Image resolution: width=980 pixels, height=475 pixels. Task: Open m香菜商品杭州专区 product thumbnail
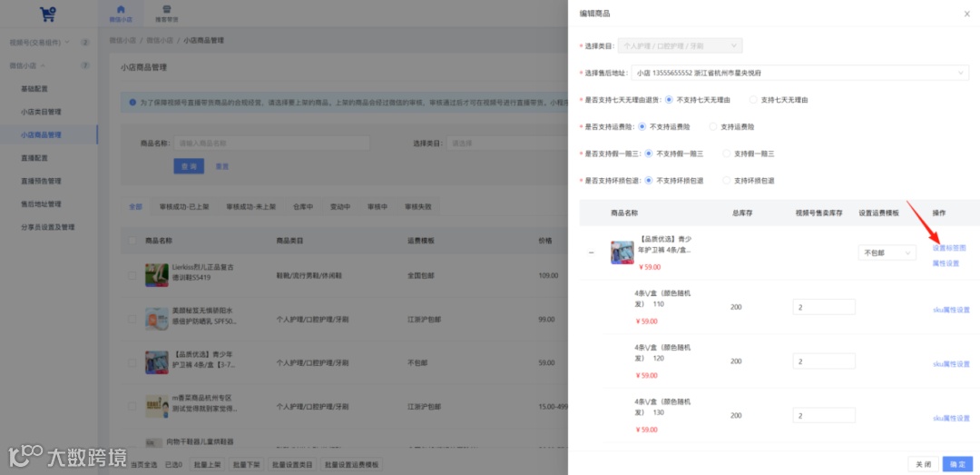point(156,406)
